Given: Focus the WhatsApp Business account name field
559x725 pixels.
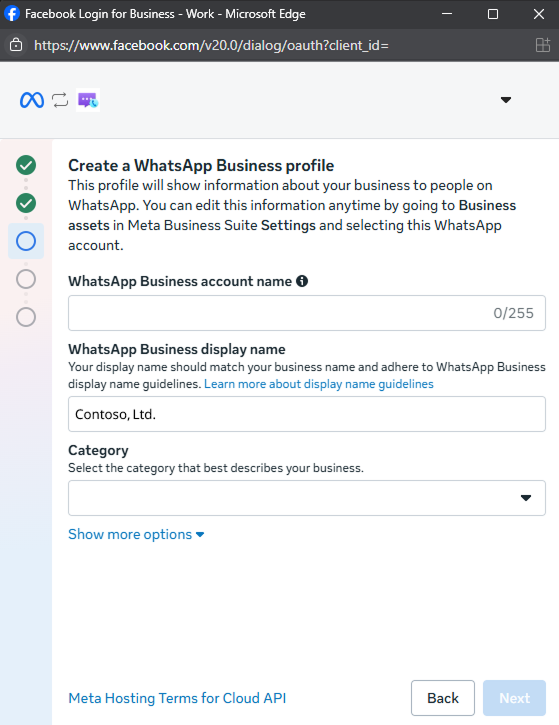Looking at the screenshot, I should (x=307, y=313).
